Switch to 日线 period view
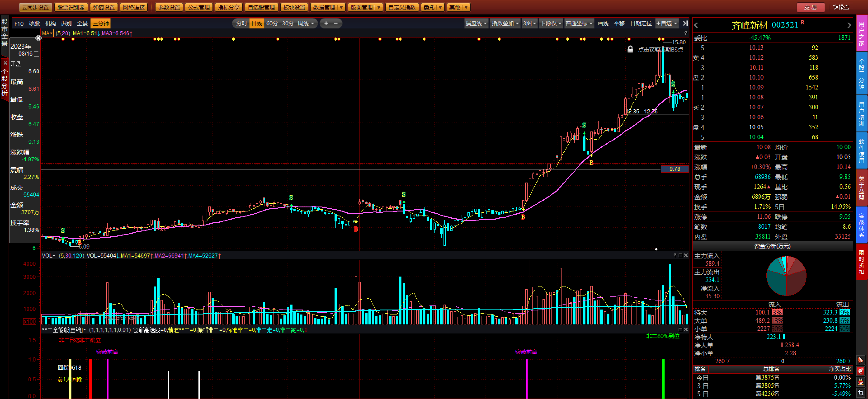Viewport: 868px width, 399px height. [x=257, y=23]
